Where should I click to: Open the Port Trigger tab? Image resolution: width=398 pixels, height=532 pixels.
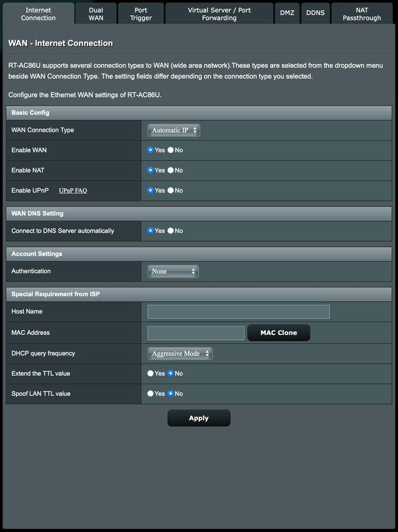pyautogui.click(x=141, y=14)
